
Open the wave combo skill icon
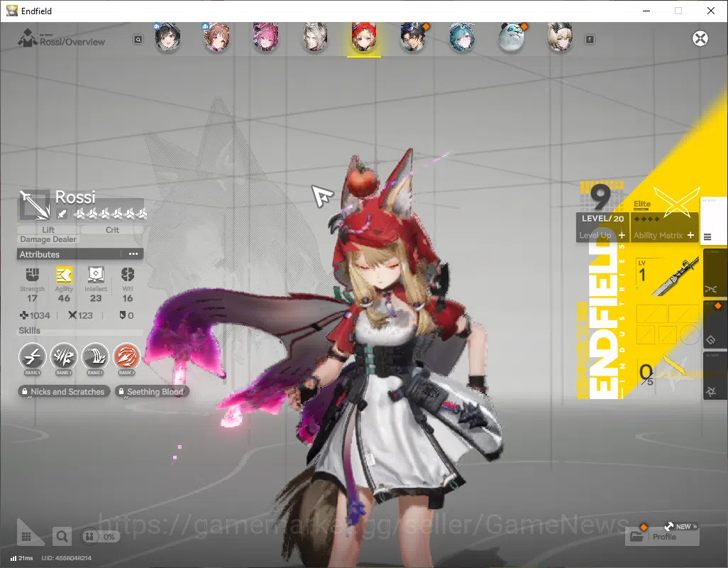(95, 357)
